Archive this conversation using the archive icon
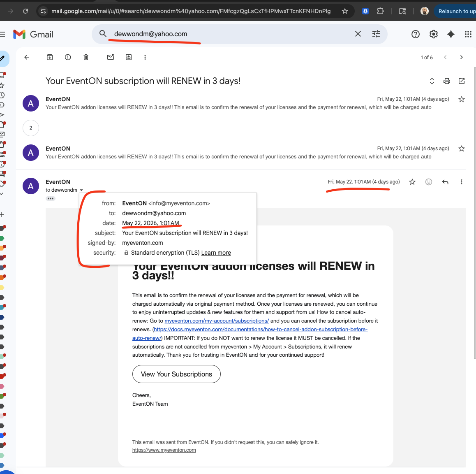Viewport: 476px width, 474px height. 49,57
